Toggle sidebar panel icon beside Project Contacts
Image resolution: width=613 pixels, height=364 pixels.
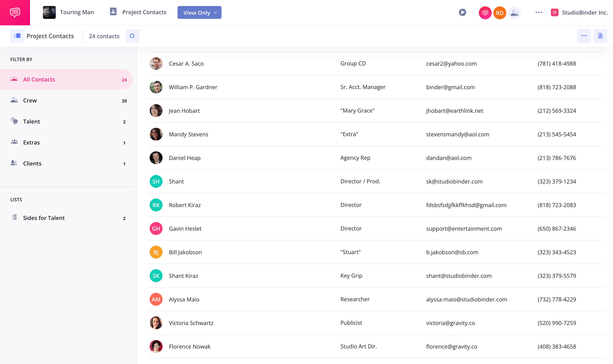pos(17,36)
